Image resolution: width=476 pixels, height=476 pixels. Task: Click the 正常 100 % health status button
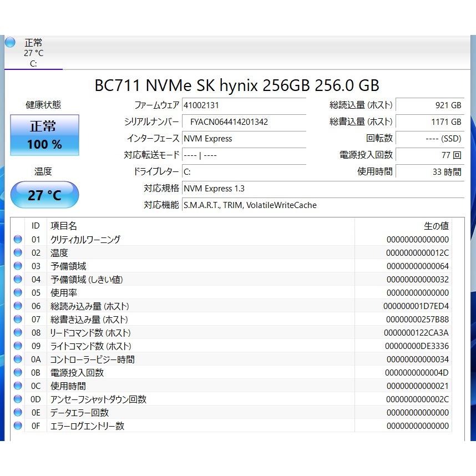click(x=44, y=135)
